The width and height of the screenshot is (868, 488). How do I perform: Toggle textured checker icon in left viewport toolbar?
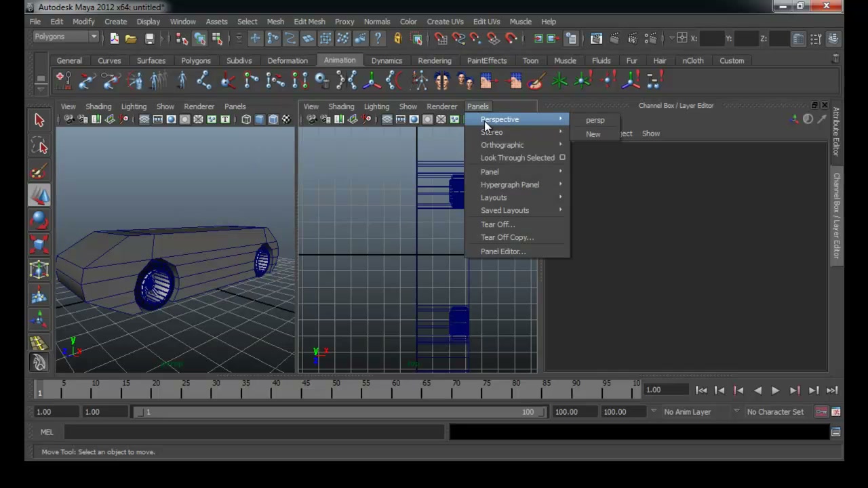pyautogui.click(x=286, y=119)
